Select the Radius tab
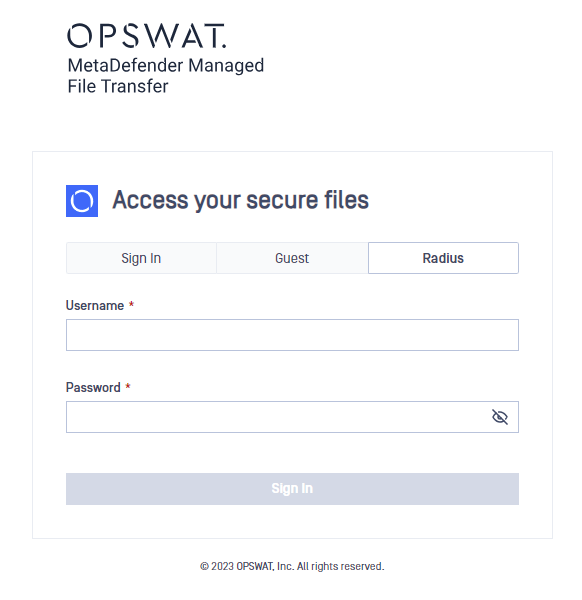 tap(443, 258)
